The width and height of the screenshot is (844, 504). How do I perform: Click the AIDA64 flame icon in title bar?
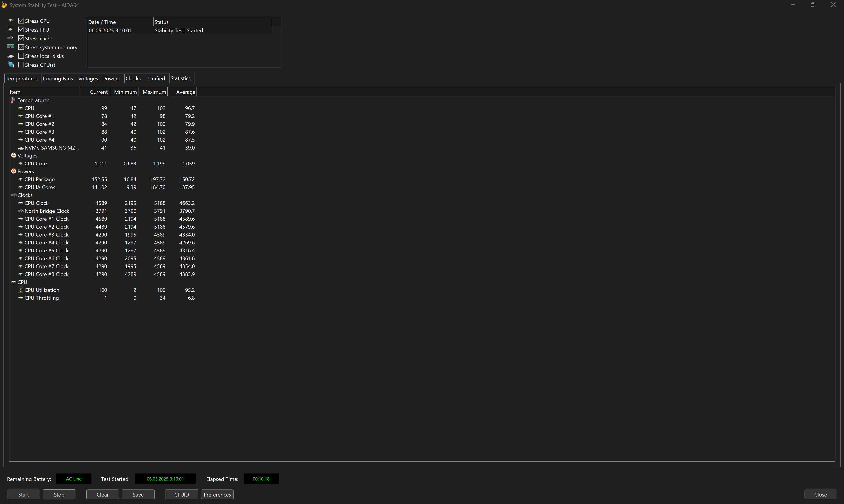(x=4, y=5)
